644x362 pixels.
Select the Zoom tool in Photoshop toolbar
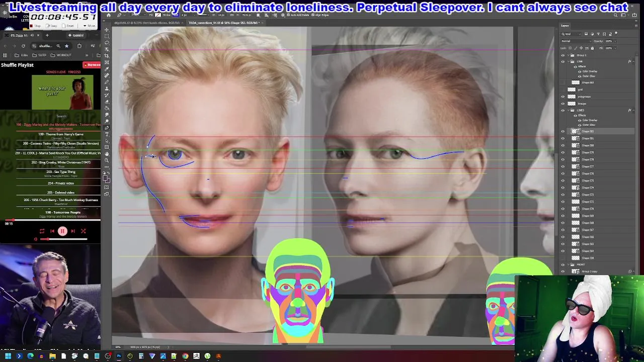tap(107, 160)
